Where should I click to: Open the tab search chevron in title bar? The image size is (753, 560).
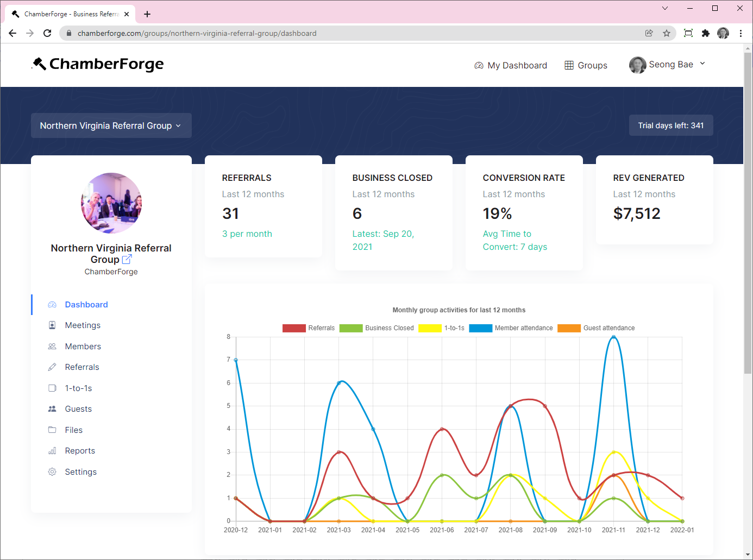664,8
